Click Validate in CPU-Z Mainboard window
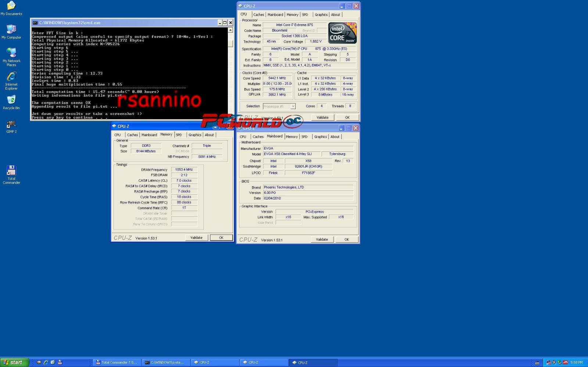Image resolution: width=588 pixels, height=367 pixels. pyautogui.click(x=322, y=240)
